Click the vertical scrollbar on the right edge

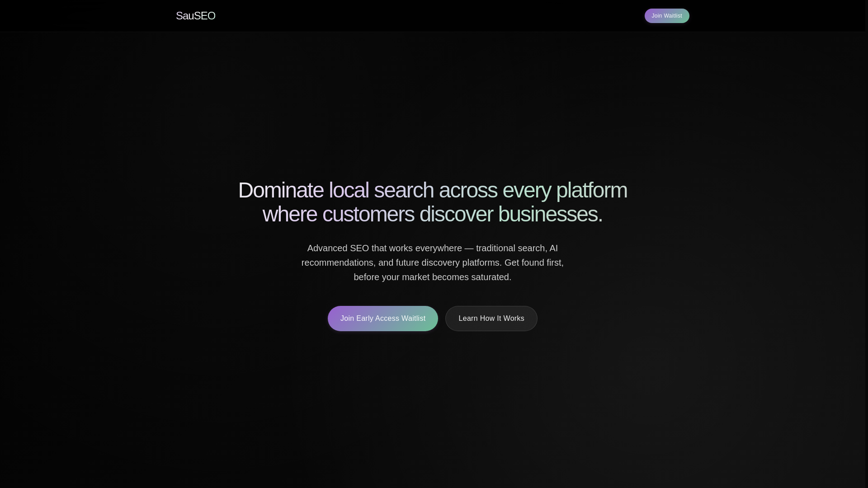click(866, 244)
